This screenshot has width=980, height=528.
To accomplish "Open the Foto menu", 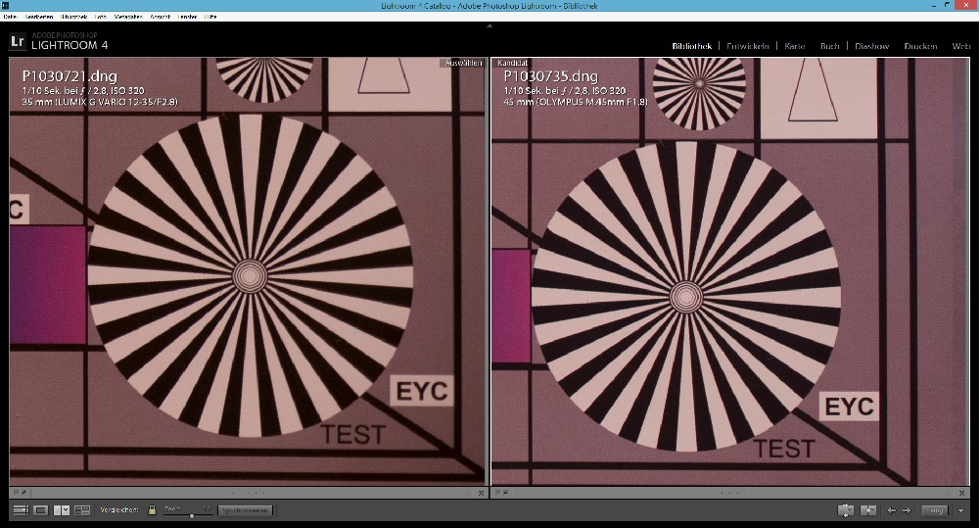I will tap(101, 17).
